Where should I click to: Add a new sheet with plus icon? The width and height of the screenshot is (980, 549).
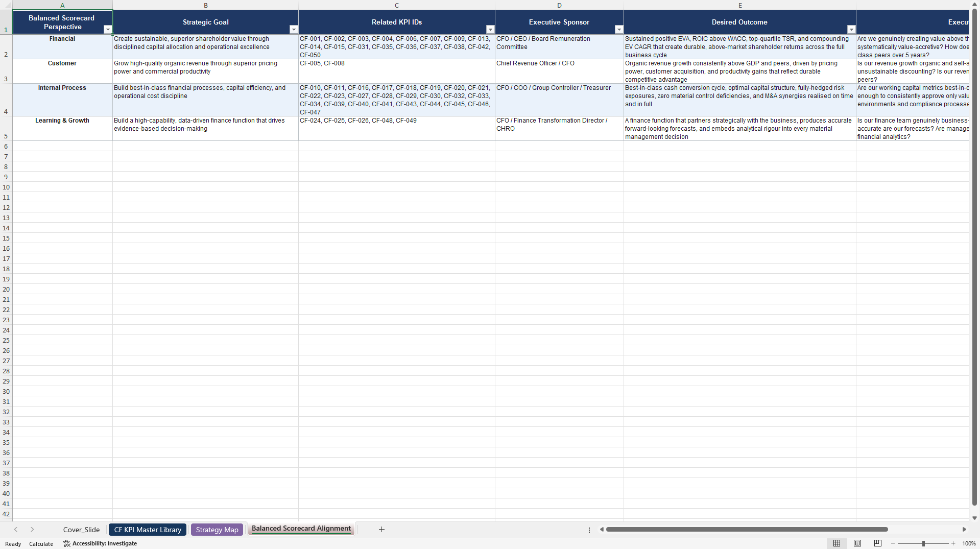coord(381,530)
